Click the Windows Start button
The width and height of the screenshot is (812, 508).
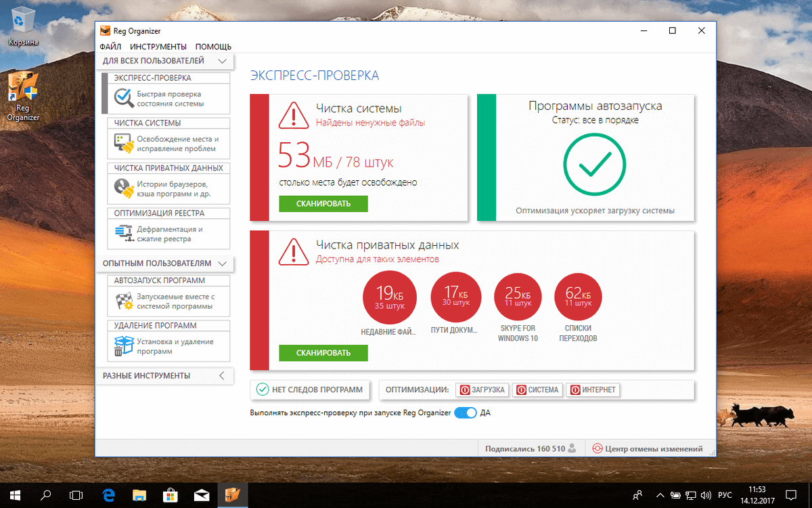coord(15,494)
